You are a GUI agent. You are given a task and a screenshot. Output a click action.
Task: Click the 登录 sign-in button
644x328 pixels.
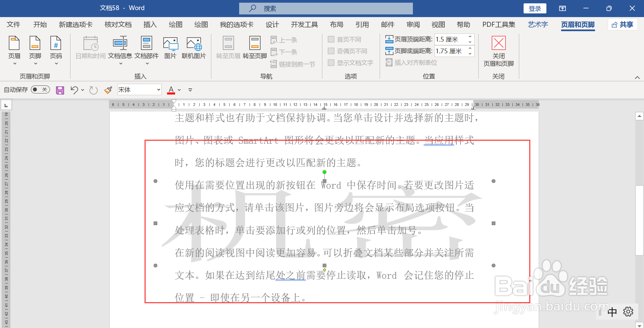tap(535, 8)
